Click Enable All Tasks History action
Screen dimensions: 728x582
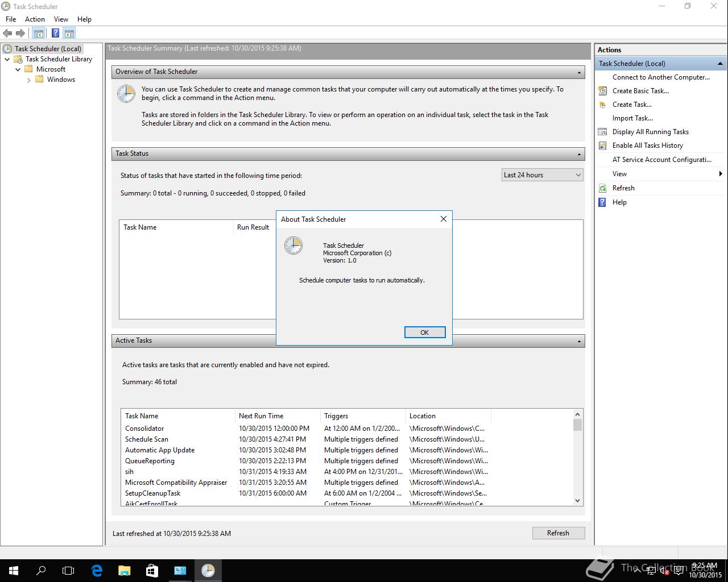[x=647, y=145]
